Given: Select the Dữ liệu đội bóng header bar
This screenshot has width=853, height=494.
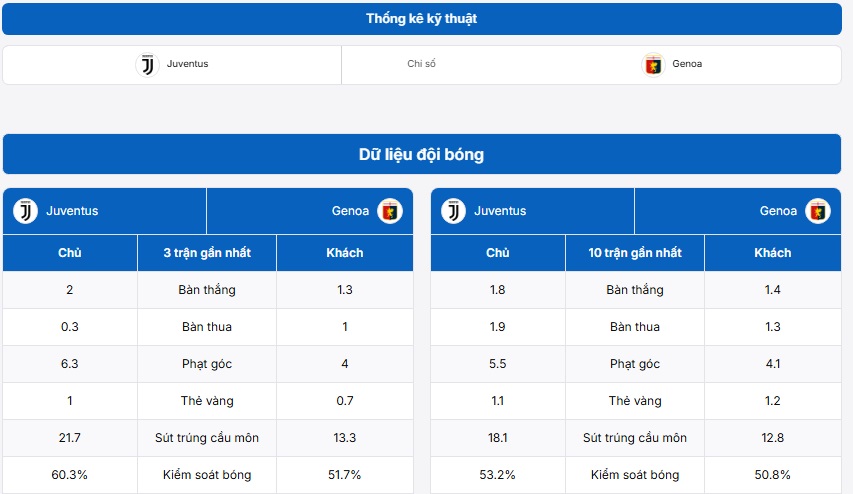Looking at the screenshot, I should (x=421, y=155).
